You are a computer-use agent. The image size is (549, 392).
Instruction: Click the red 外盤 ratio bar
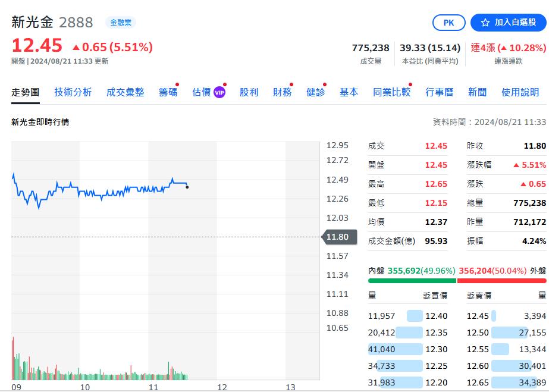[x=502, y=281]
